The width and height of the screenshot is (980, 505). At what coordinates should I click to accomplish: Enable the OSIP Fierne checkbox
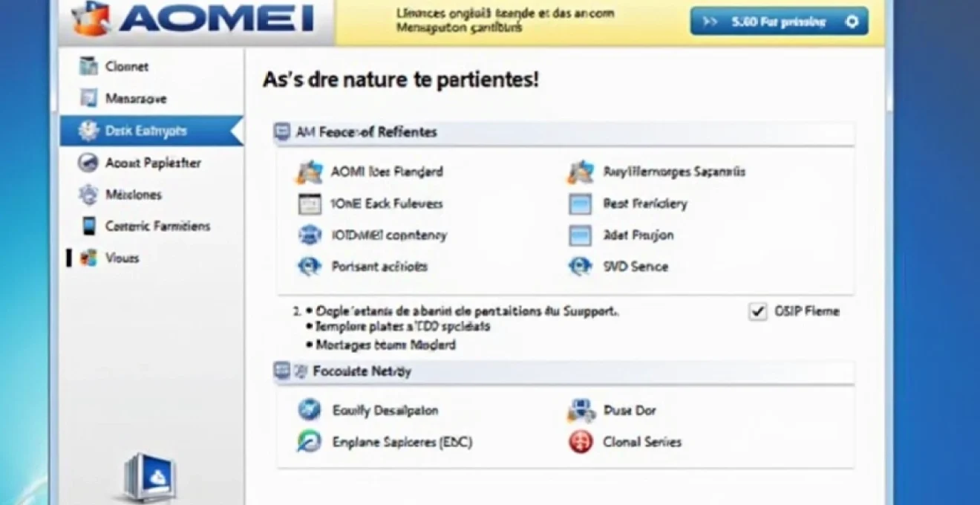[757, 311]
